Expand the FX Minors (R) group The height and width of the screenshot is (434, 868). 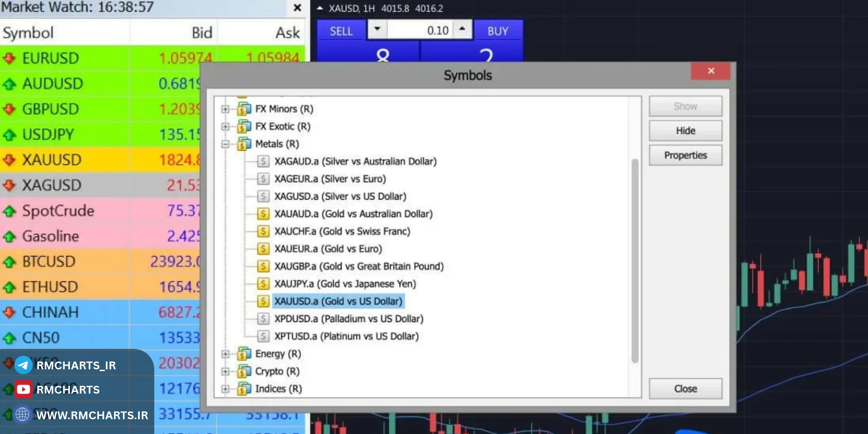pos(225,109)
